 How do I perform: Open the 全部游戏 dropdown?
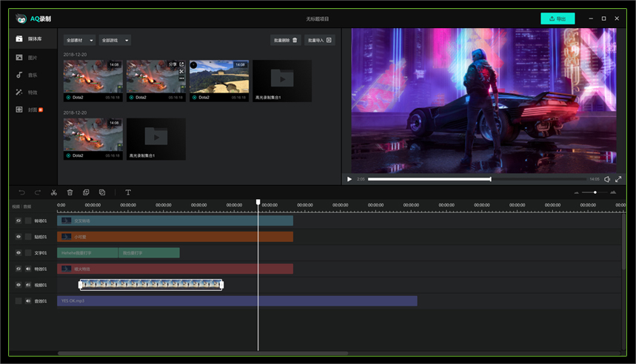coord(115,40)
